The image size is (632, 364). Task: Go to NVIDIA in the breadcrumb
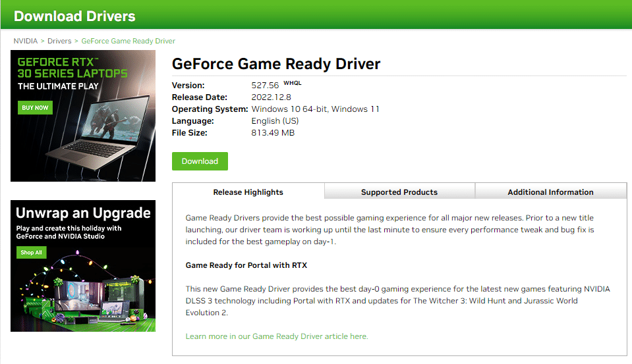(26, 41)
